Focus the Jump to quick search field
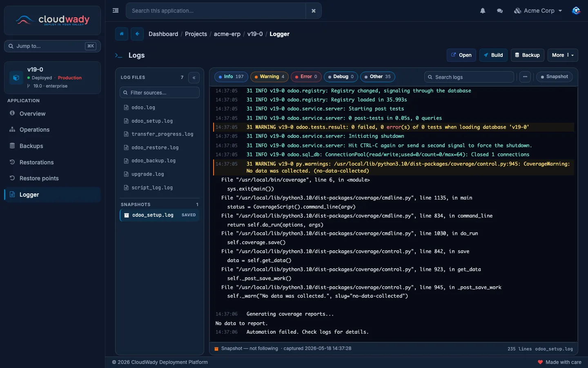This screenshot has height=368, width=588. [x=52, y=46]
